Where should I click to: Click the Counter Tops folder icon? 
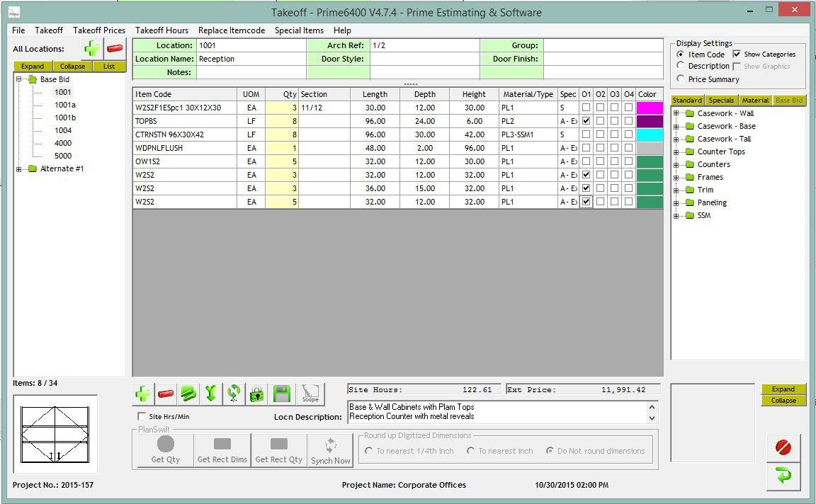pos(690,152)
